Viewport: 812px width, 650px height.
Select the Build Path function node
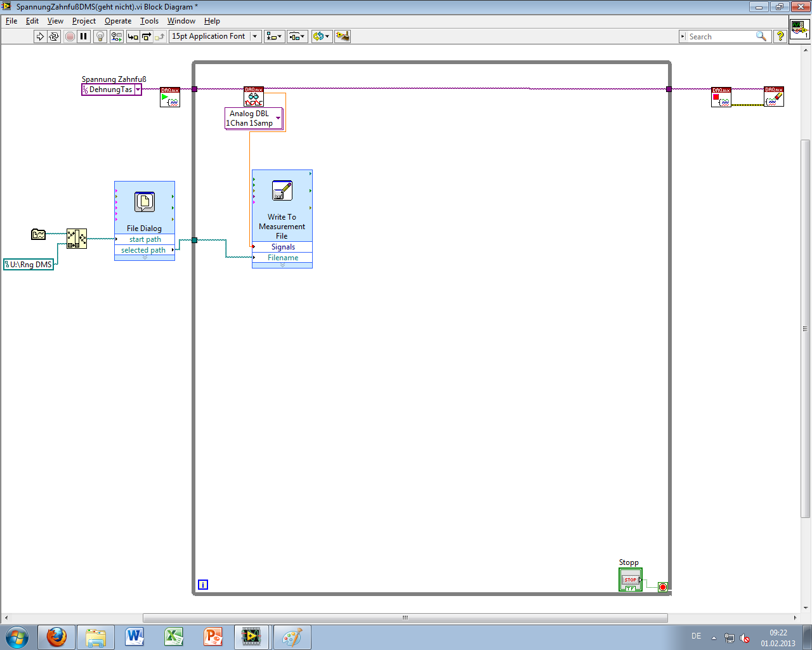pos(77,239)
